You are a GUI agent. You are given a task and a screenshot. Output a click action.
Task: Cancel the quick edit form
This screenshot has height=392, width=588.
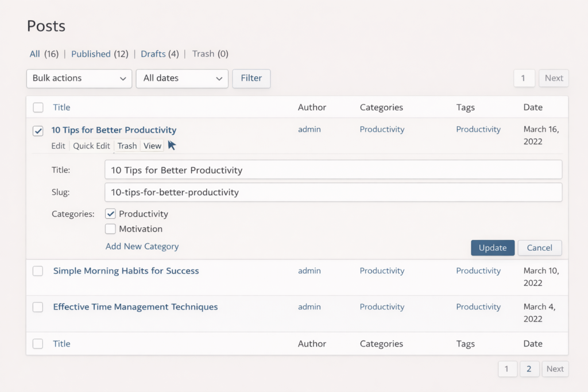(x=539, y=248)
